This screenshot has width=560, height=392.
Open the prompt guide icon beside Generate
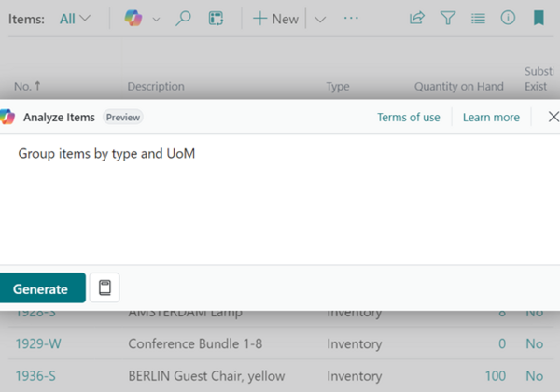point(105,287)
